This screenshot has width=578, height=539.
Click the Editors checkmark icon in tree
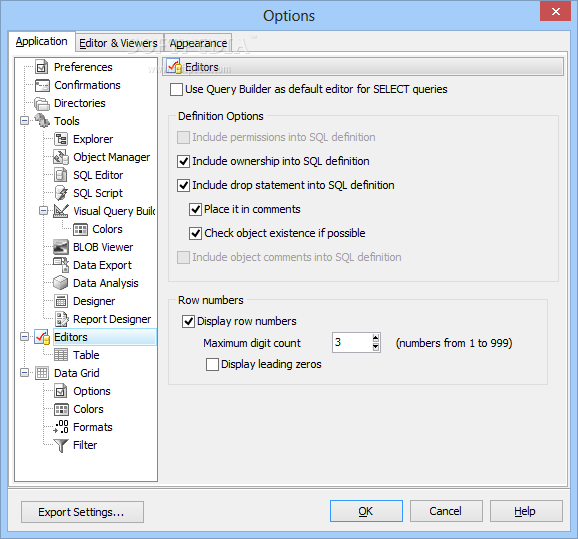42,337
